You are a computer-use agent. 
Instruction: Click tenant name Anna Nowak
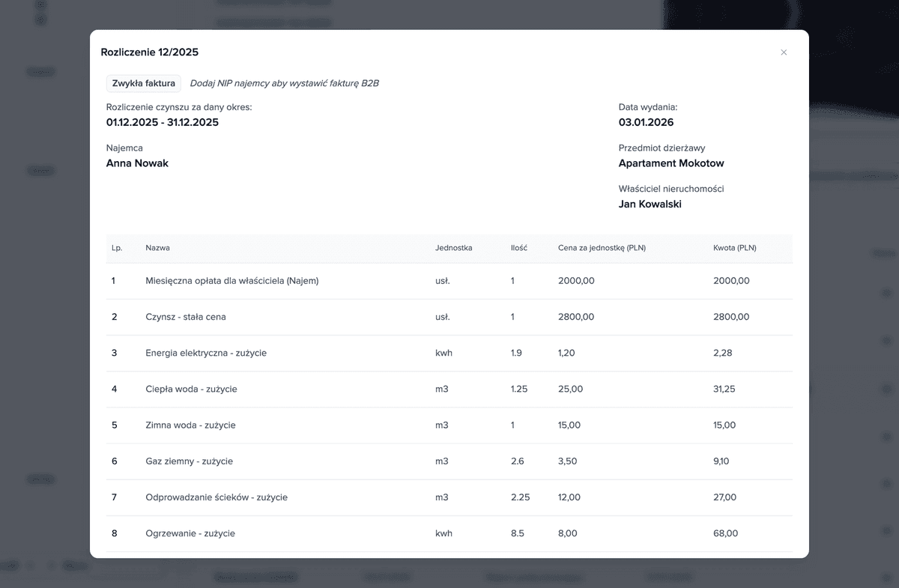point(137,163)
